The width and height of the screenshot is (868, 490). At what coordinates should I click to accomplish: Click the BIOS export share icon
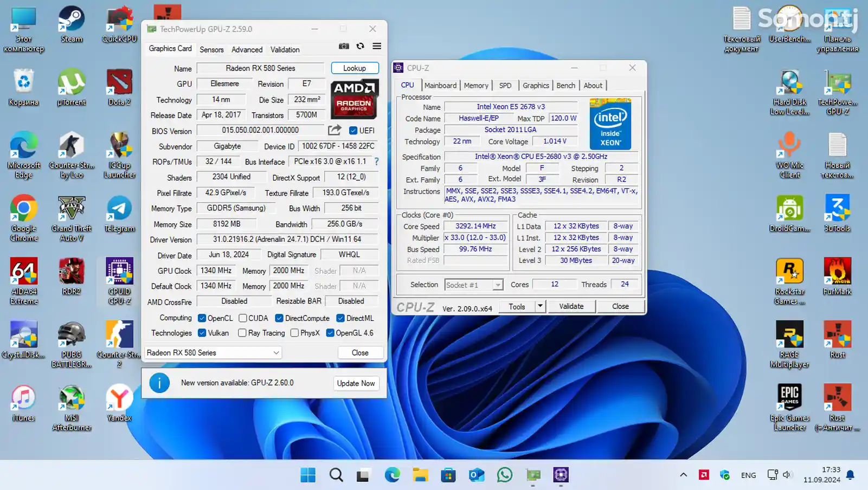click(335, 130)
